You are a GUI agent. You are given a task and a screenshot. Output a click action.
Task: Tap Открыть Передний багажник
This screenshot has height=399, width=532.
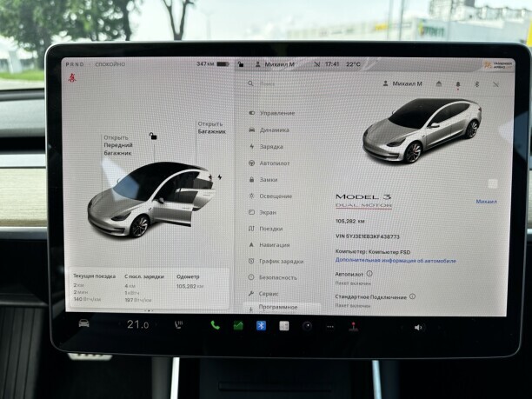coord(118,145)
